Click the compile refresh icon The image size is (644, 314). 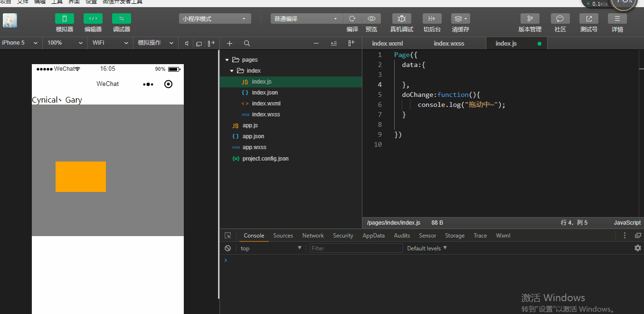[352, 19]
